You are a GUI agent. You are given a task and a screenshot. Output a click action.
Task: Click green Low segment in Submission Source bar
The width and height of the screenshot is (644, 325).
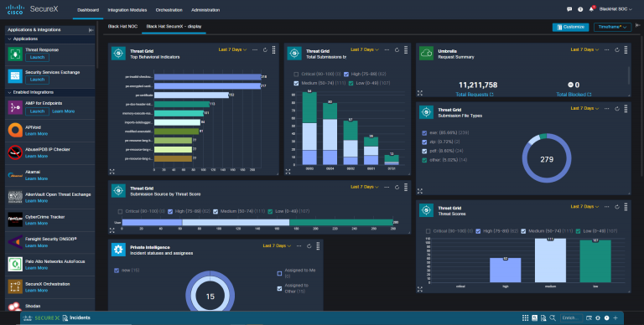(341, 223)
